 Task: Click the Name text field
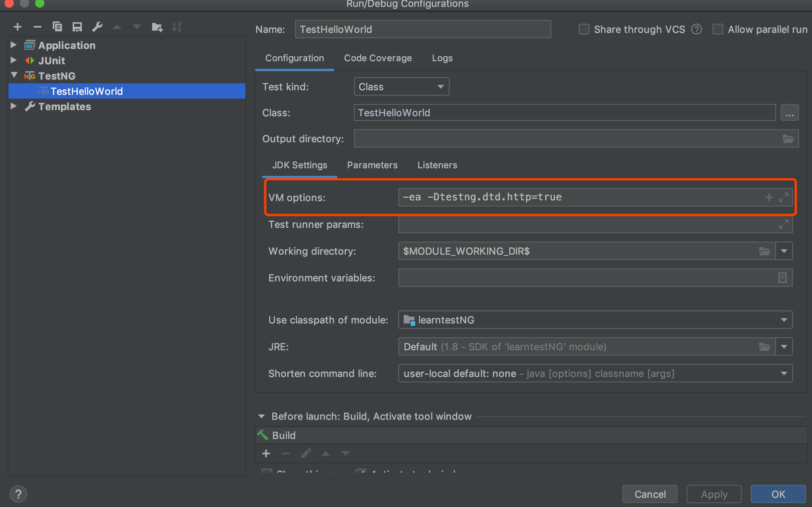tap(422, 29)
